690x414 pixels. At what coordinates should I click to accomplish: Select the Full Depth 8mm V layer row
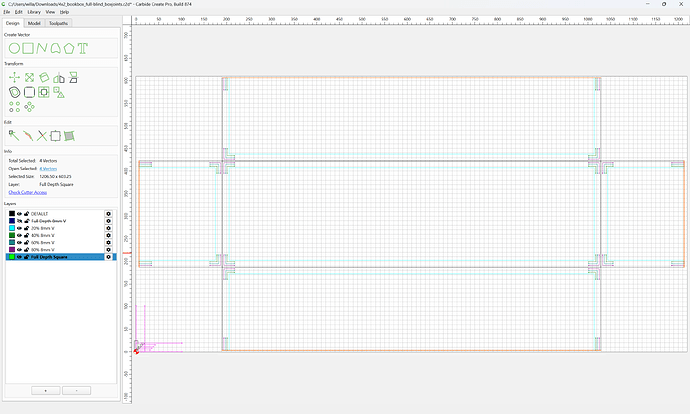point(61,221)
